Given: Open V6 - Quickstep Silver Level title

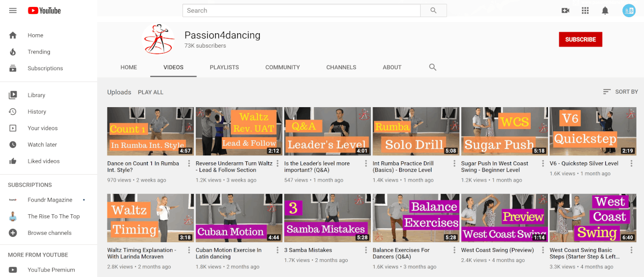Looking at the screenshot, I should click(584, 163).
